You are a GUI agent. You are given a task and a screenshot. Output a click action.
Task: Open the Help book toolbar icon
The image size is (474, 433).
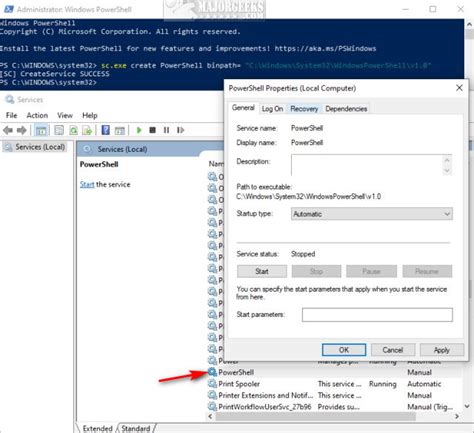tap(105, 130)
